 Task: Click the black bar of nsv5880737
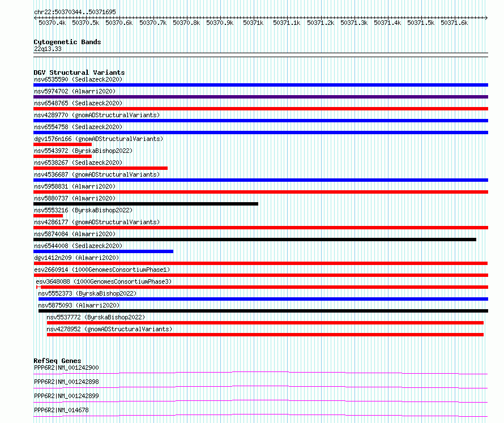[146, 204]
